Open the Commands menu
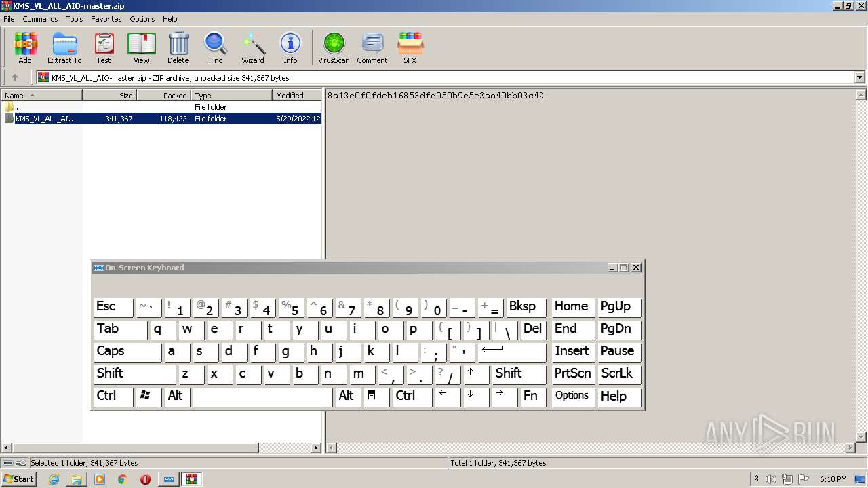The width and height of the screenshot is (868, 488). 40,19
